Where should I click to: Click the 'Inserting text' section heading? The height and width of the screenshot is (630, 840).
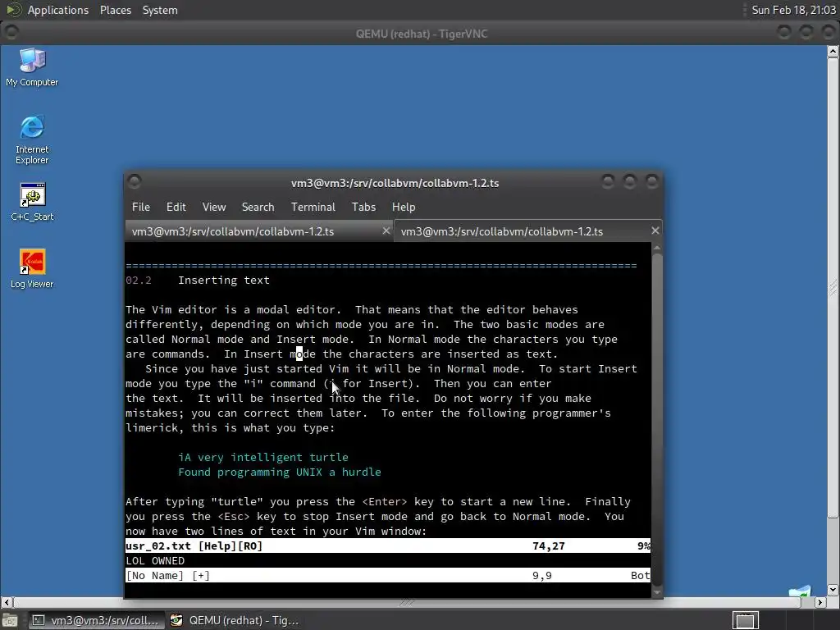(223, 281)
